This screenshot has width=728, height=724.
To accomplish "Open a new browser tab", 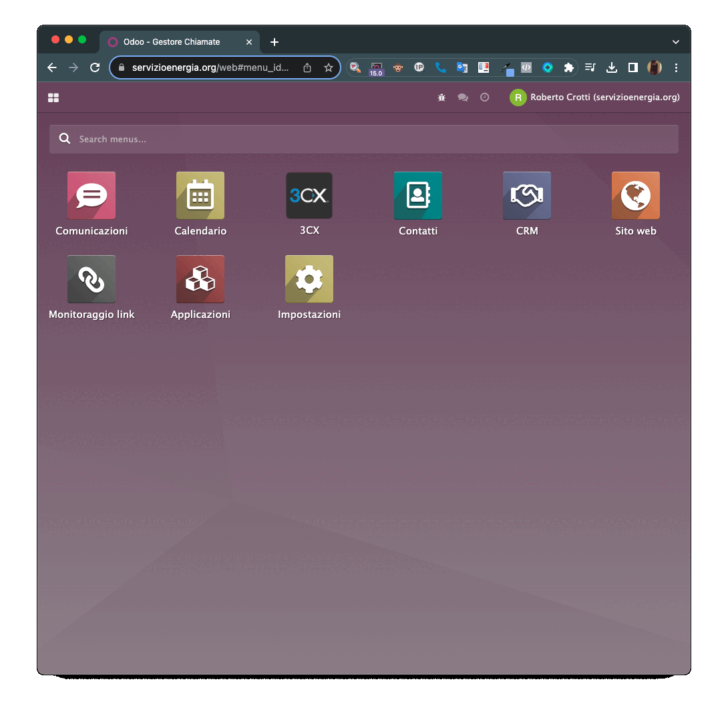I will point(275,42).
